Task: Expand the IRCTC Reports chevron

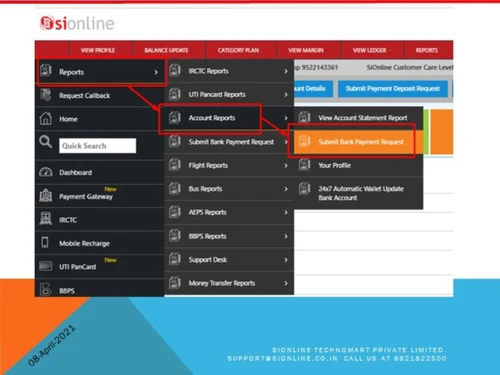Action: (x=286, y=71)
